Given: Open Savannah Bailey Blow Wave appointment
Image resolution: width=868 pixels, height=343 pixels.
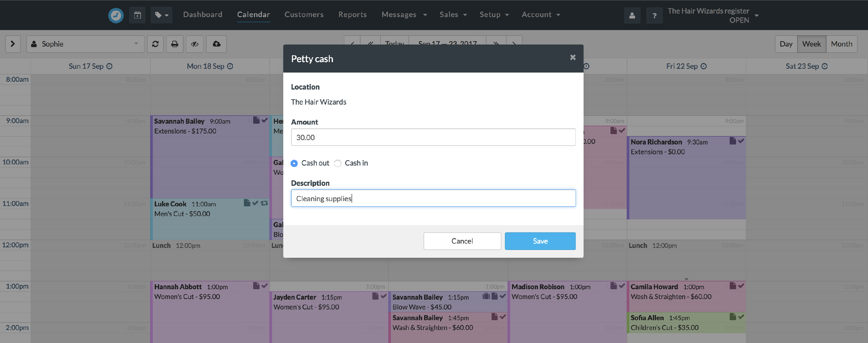Looking at the screenshot, I should [x=448, y=302].
